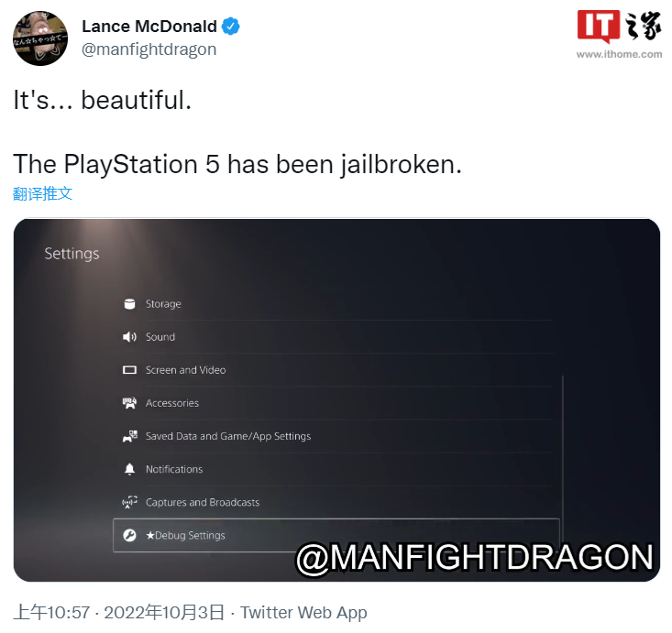Screen dimensions: 672x633
Task: Click the Twitter Web App source link
Action: 303,613
